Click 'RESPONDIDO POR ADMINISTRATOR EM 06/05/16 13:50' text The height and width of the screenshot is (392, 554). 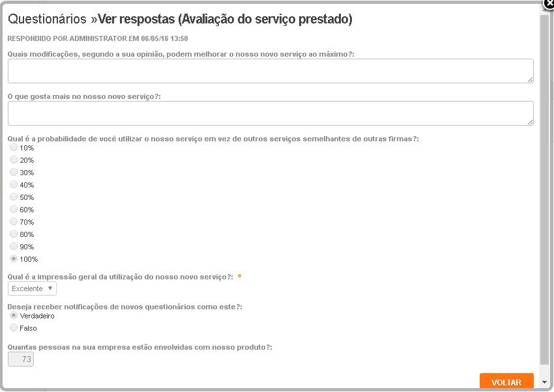click(98, 38)
